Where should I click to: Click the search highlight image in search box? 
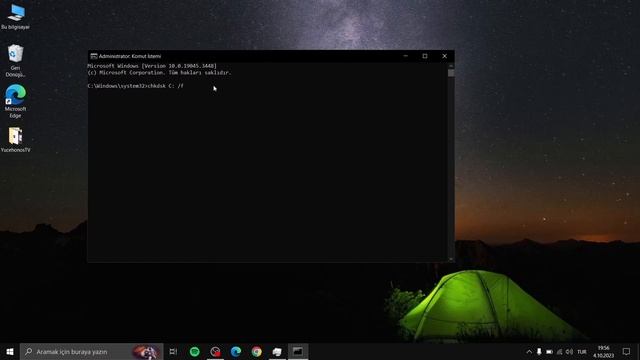tap(145, 351)
